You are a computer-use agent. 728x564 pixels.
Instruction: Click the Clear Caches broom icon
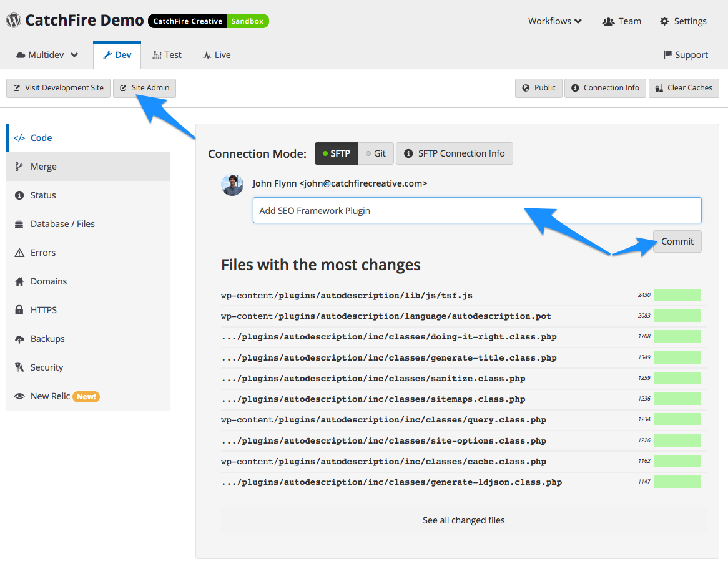[x=659, y=88]
